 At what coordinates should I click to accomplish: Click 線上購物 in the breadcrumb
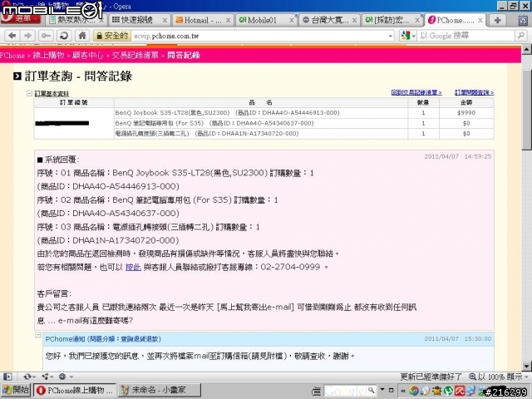[48, 56]
